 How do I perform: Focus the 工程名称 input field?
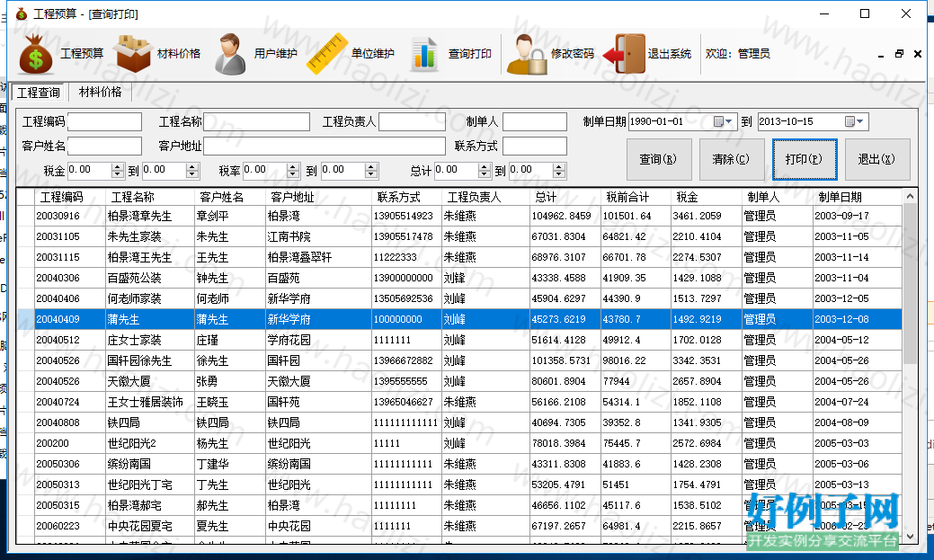(x=256, y=121)
